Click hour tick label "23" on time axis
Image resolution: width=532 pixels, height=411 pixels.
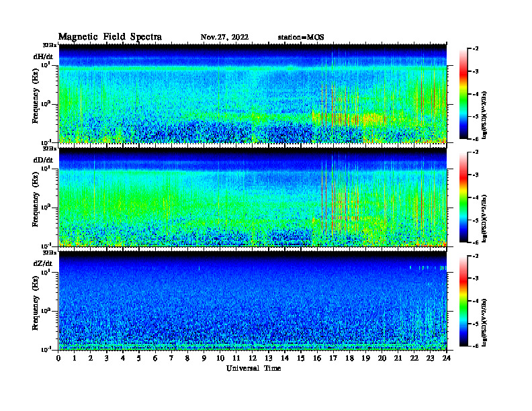(x=430, y=359)
